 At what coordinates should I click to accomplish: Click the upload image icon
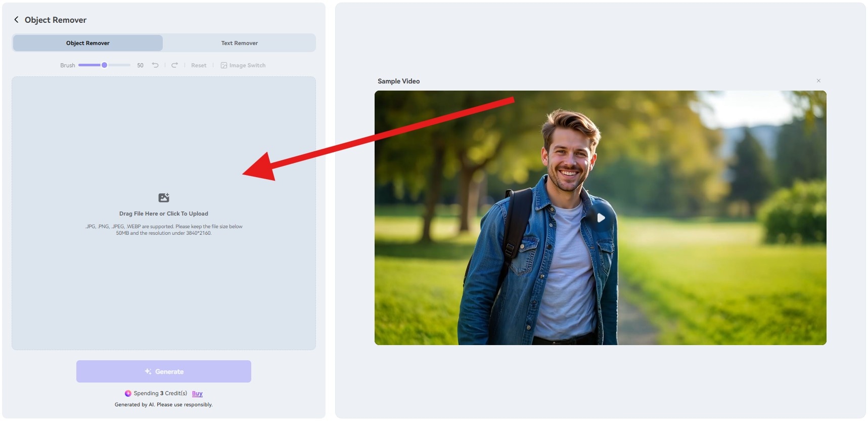(164, 198)
